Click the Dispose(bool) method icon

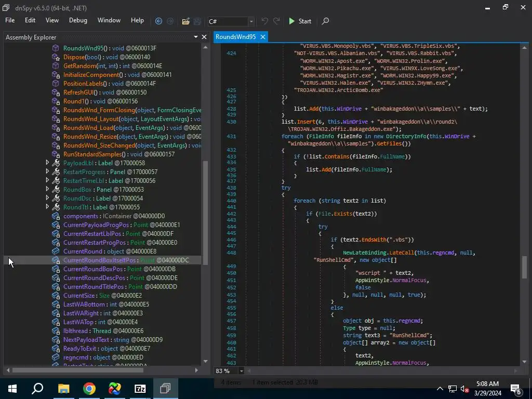click(56, 57)
